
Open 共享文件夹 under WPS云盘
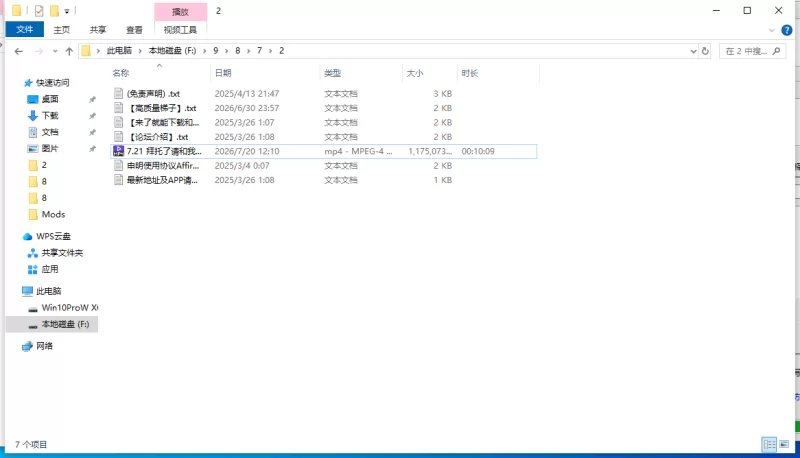point(62,252)
